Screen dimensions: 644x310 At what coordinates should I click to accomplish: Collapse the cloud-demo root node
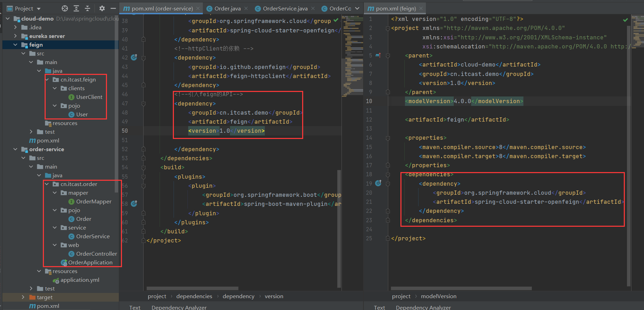click(8, 18)
